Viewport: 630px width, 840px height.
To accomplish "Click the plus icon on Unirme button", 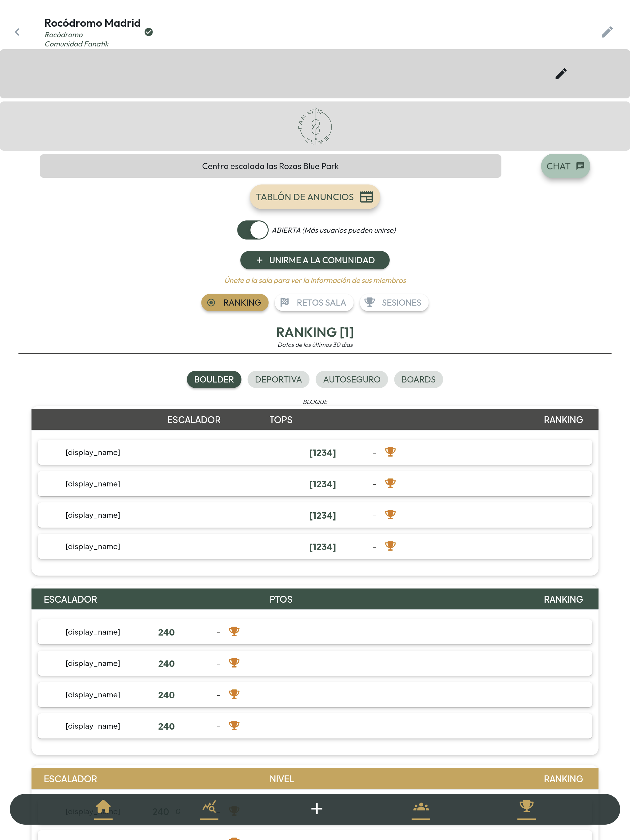I will click(260, 260).
